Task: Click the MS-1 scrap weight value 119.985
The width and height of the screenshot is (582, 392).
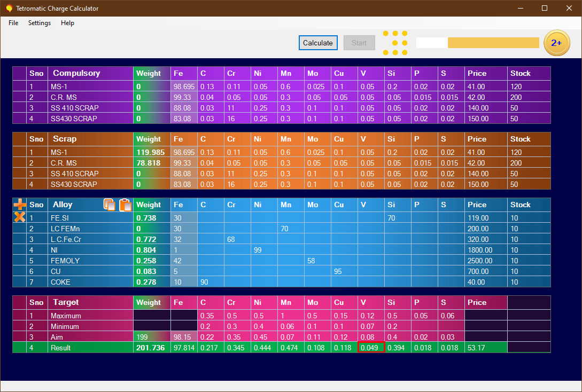Action: [151, 152]
